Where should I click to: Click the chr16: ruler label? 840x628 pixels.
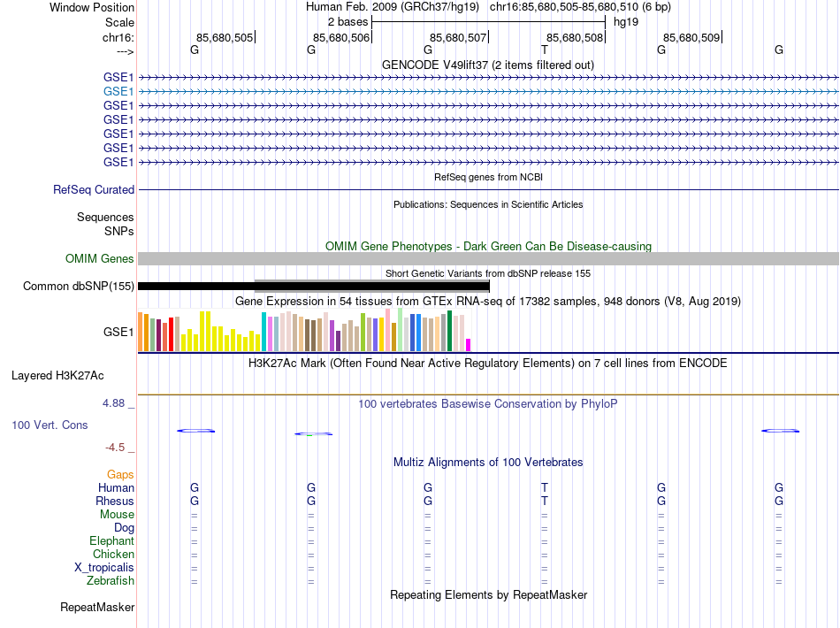[118, 37]
